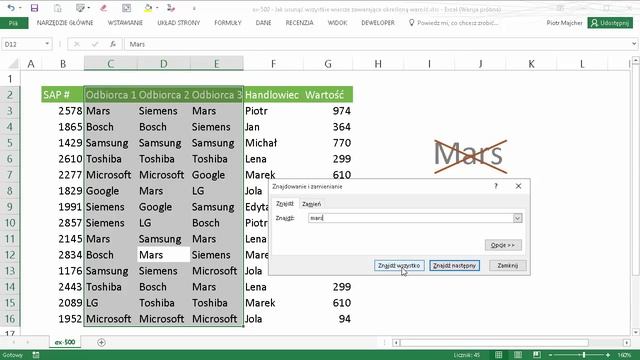Click the formula bar containing Mars
The image size is (640, 360).
(x=377, y=44)
